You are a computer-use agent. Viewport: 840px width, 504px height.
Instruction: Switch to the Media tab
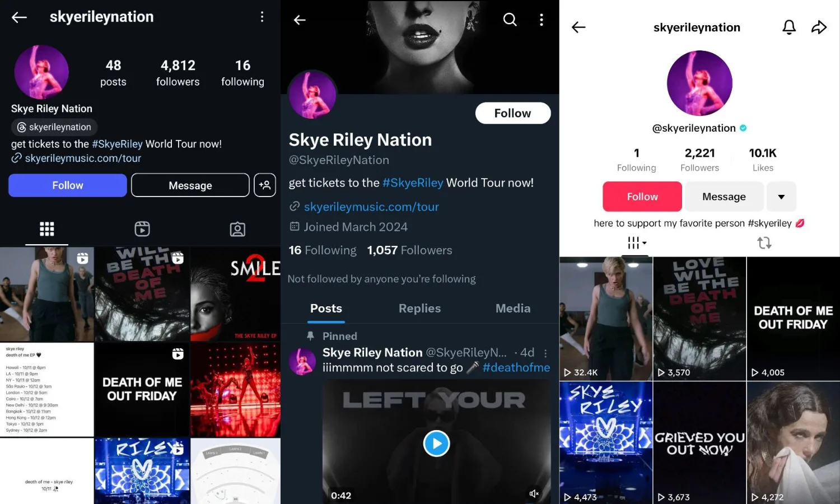coord(512,309)
